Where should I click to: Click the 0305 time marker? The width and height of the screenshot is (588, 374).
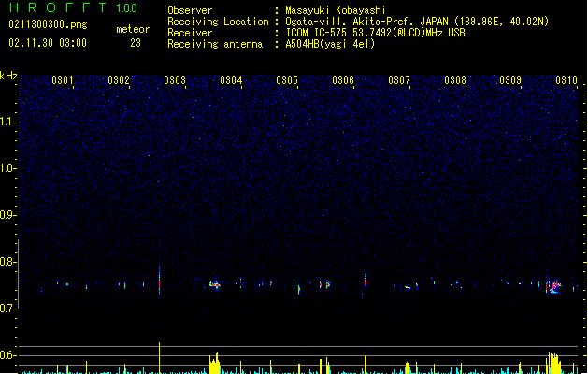click(287, 80)
